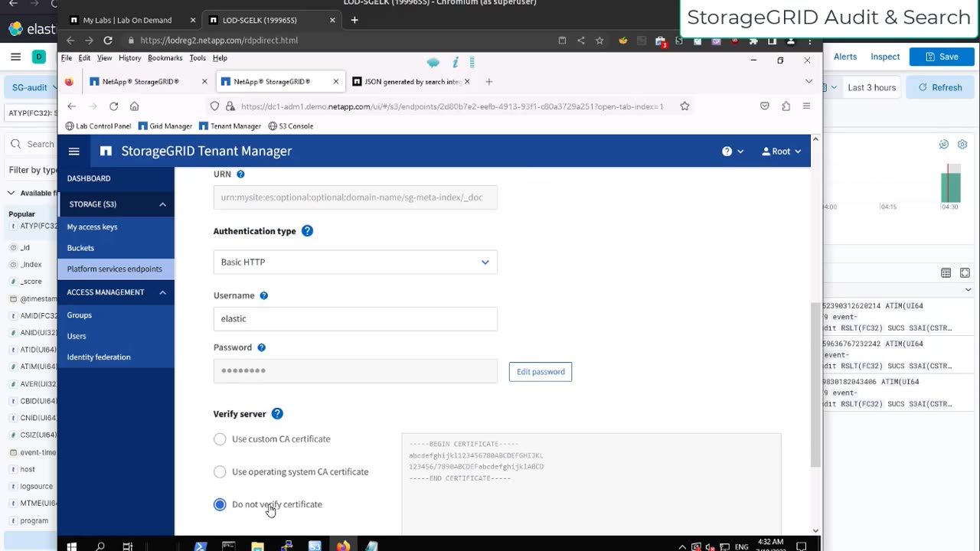Image resolution: width=980 pixels, height=551 pixels.
Task: Open a new tab in Firefox
Action: click(x=488, y=82)
